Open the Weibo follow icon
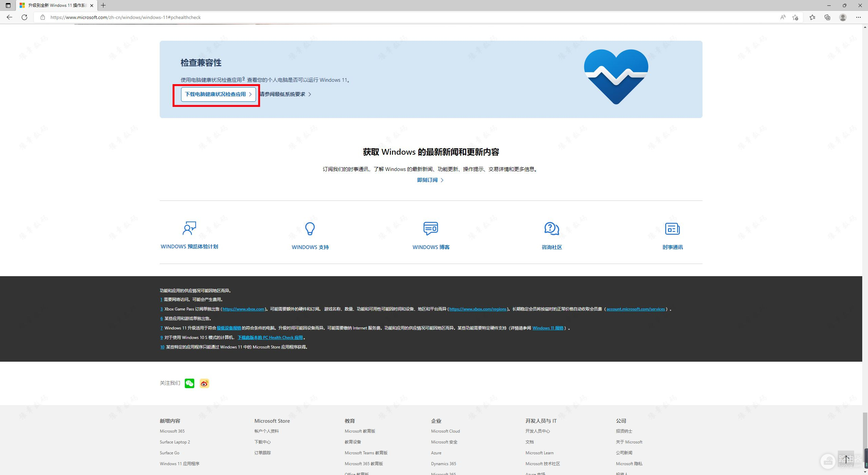Image resolution: width=868 pixels, height=475 pixels. pyautogui.click(x=204, y=383)
